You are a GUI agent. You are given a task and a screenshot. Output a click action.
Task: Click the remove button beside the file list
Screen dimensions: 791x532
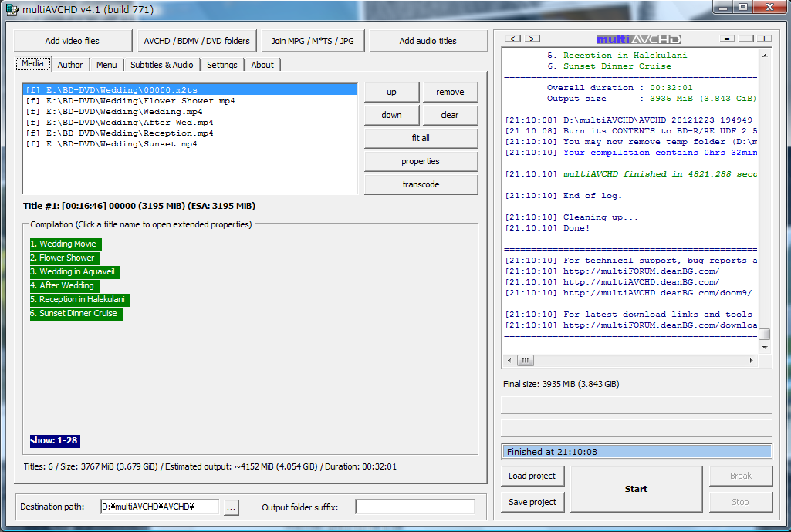pos(450,93)
